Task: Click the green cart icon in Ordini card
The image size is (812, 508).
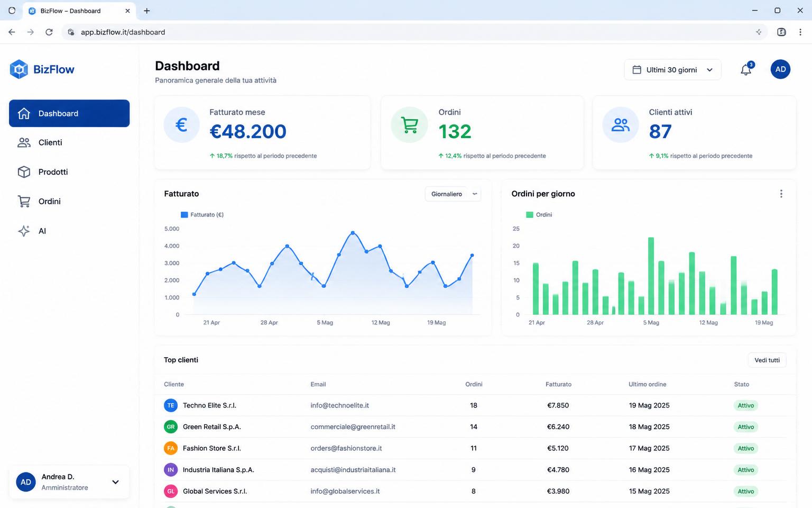Action: point(409,125)
